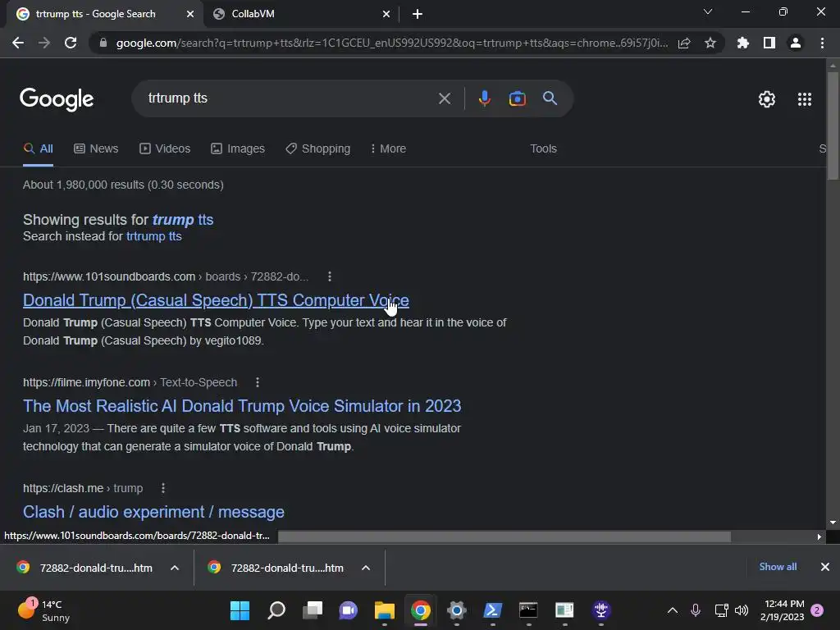This screenshot has height=630, width=840.
Task: Search by image using the camera icon
Action: 517,98
